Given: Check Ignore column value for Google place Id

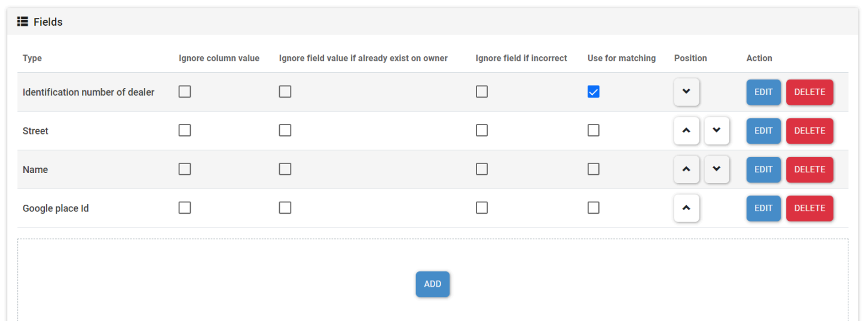Looking at the screenshot, I should [185, 208].
